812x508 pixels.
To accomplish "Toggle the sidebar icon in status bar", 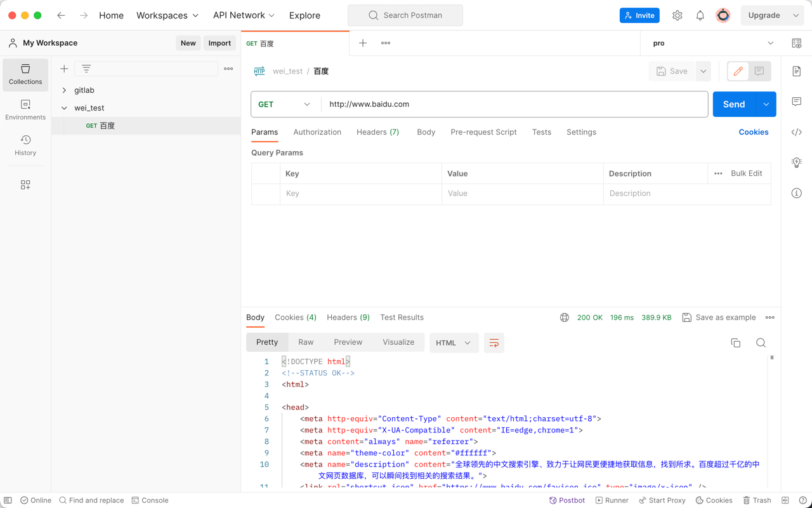I will point(8,500).
